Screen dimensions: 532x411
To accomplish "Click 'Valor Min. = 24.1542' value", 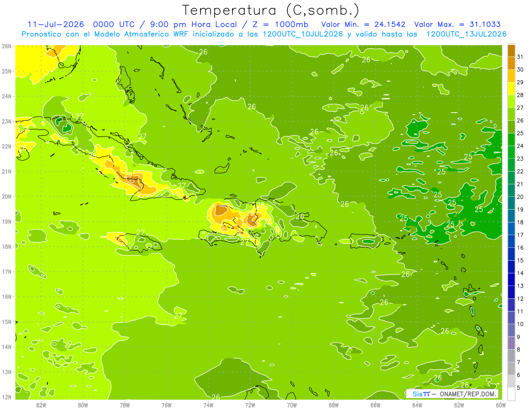I will click(363, 24).
